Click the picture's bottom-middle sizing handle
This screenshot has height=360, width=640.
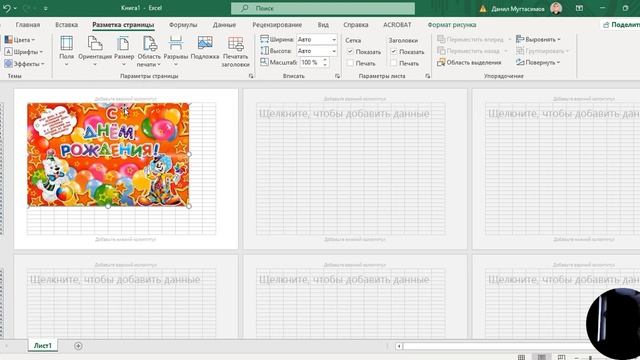[x=108, y=207]
